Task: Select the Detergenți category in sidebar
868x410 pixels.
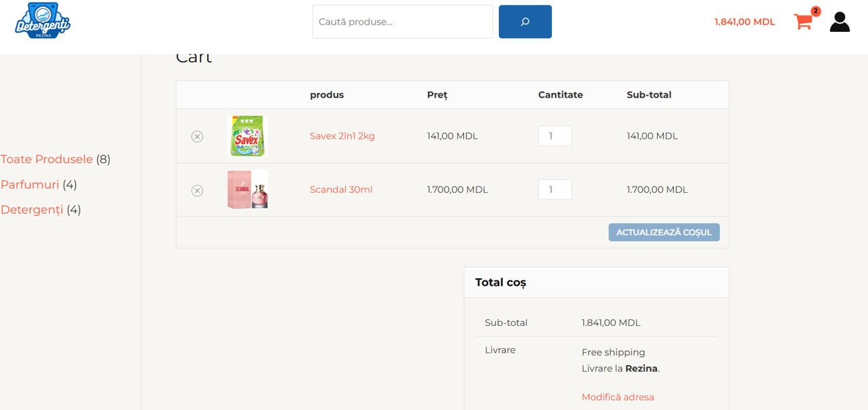Action: (32, 210)
